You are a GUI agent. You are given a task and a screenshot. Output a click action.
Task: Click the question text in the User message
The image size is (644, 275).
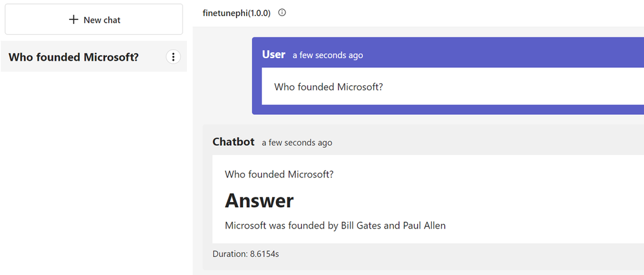[x=328, y=87]
